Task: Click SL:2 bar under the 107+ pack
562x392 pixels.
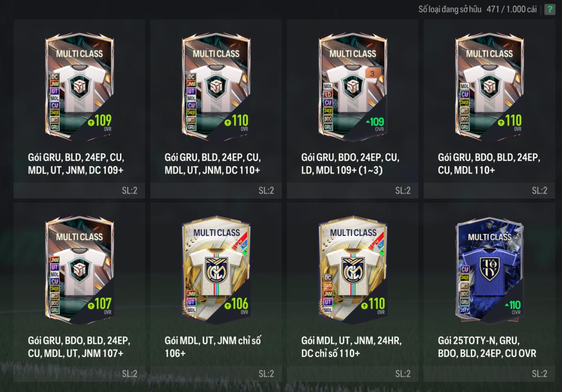Action: point(79,374)
